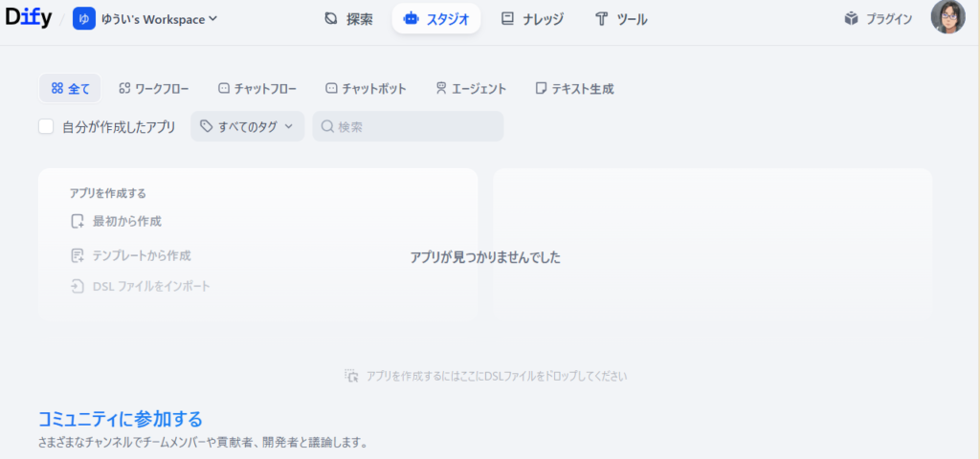
Task: Toggle the 自分が作成したアプリ checkbox
Action: [x=46, y=126]
